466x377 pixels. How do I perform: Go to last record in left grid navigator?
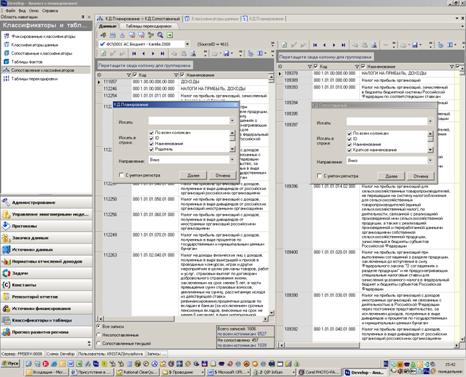[x=162, y=53]
